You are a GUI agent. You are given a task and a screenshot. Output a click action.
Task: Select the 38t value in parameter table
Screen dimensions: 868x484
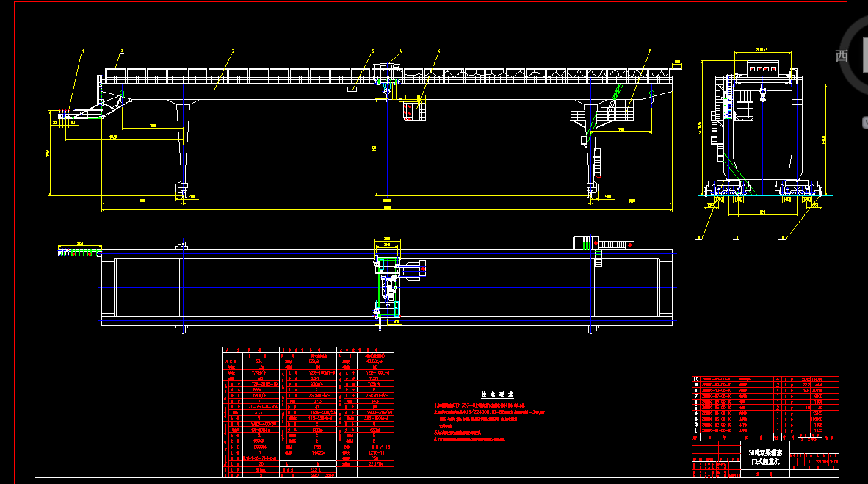pyautogui.click(x=259, y=361)
